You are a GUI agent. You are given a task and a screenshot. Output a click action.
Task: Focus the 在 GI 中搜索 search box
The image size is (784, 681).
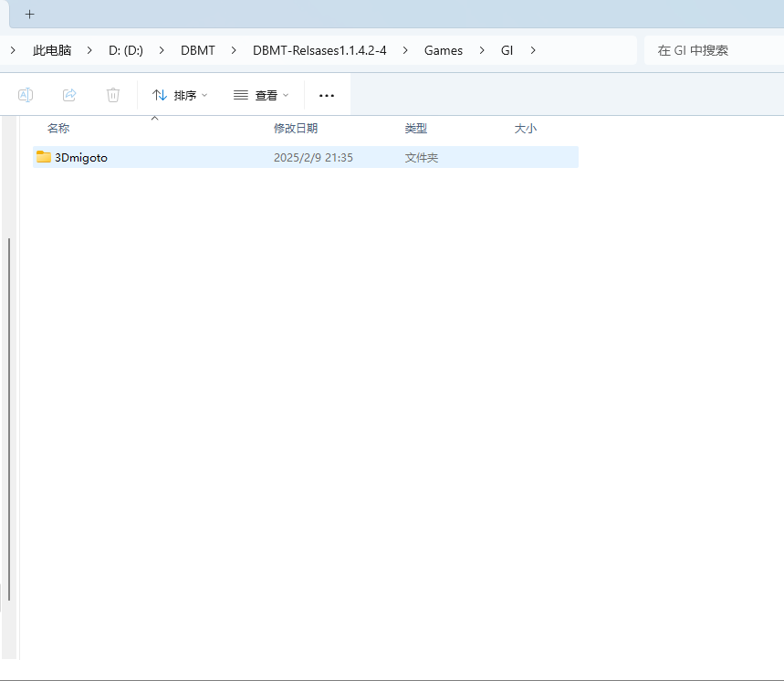[x=714, y=50]
